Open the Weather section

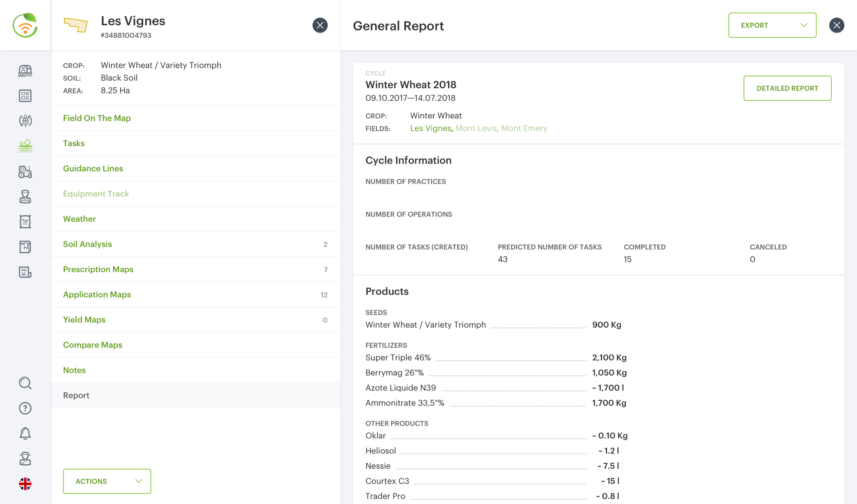79,219
